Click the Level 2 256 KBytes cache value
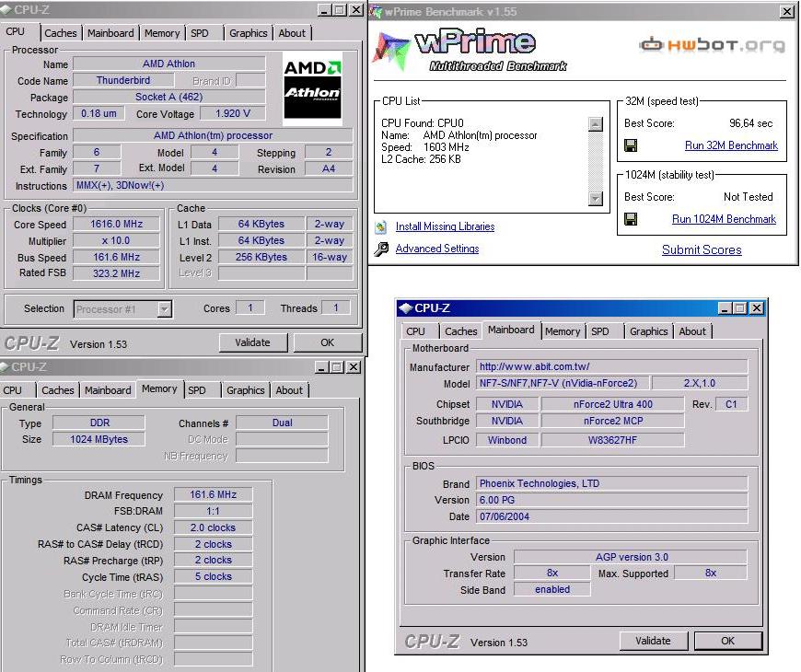 point(261,258)
